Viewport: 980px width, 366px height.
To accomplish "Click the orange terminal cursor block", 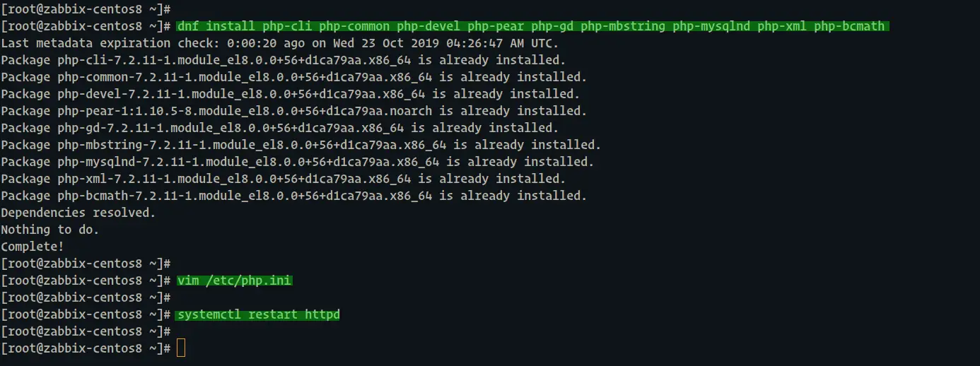I will click(181, 348).
